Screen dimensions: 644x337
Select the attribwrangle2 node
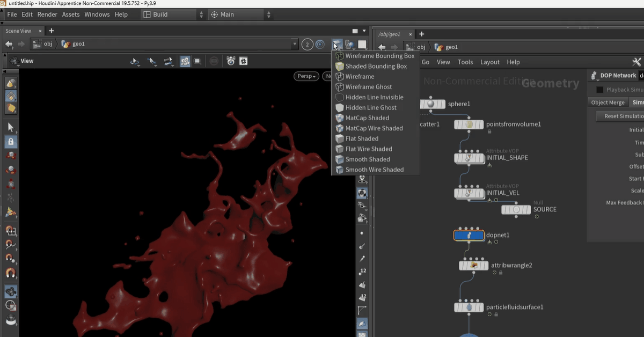point(474,265)
